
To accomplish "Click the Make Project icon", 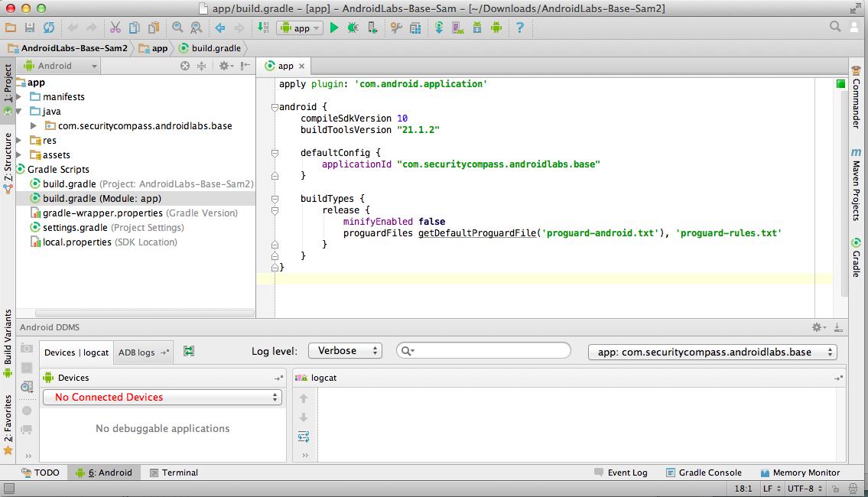I will pyautogui.click(x=262, y=28).
